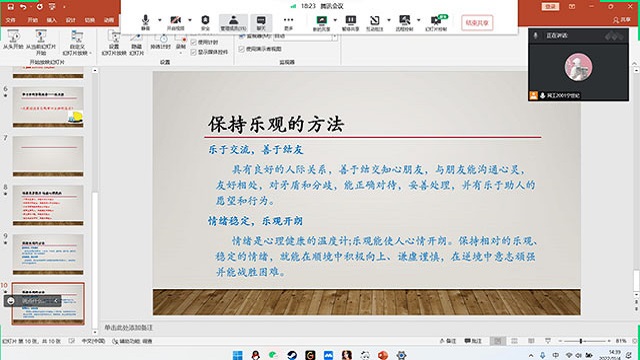The image size is (640, 360).
Task: Click Notes (备注) button in status bar
Action: [x=448, y=341]
